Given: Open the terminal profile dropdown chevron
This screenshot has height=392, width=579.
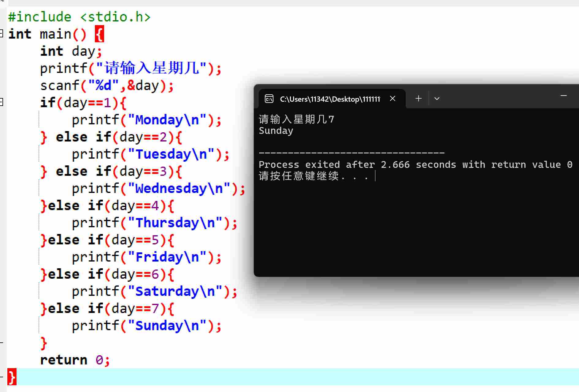Looking at the screenshot, I should (437, 99).
